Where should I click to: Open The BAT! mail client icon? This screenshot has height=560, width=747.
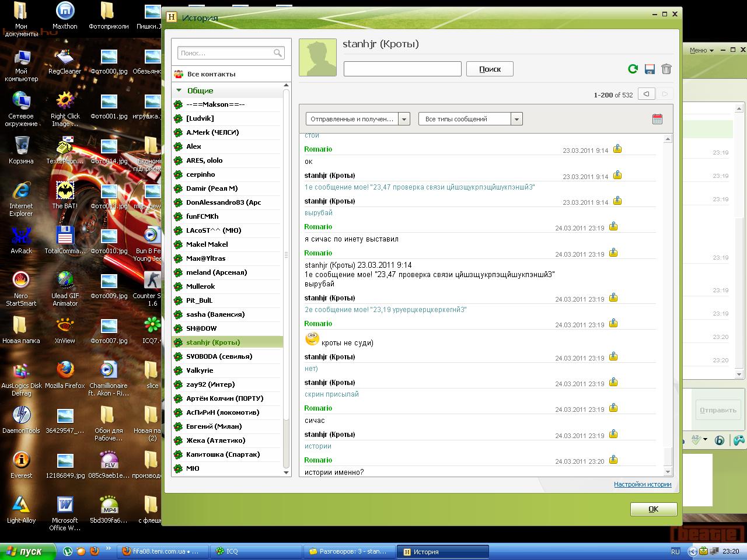click(65, 195)
